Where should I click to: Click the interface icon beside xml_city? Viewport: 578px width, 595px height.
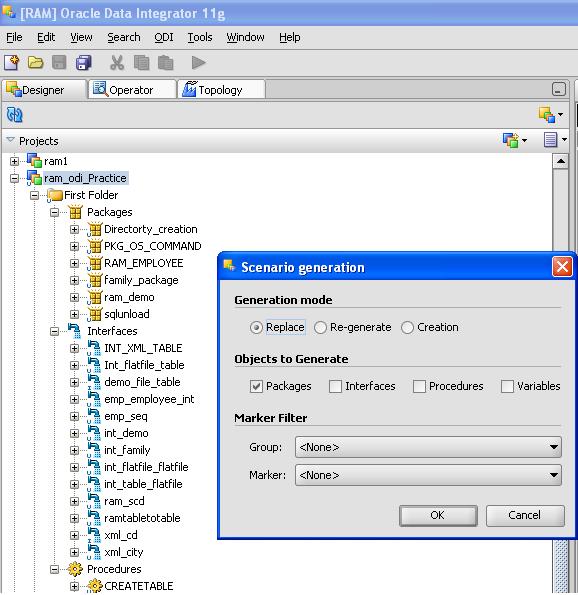(94, 552)
